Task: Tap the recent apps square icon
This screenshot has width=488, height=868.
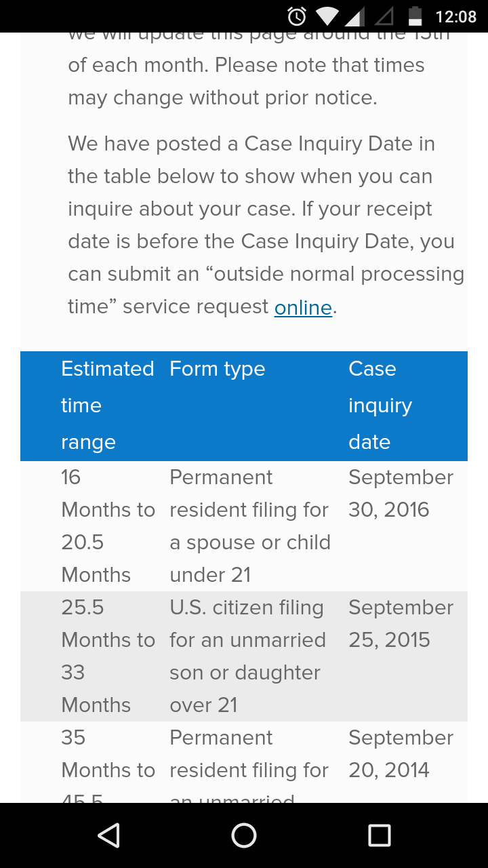Action: [380, 835]
